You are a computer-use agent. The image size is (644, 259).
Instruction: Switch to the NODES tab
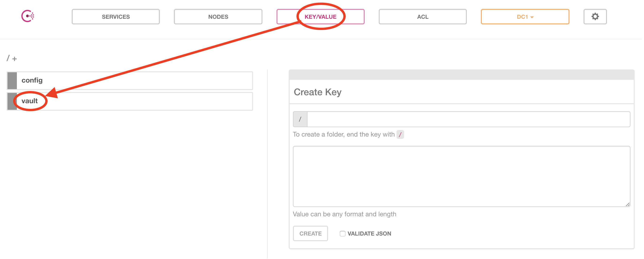point(218,16)
